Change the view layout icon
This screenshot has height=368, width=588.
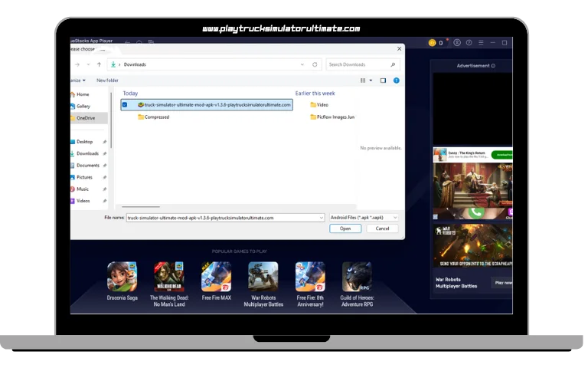tap(363, 80)
